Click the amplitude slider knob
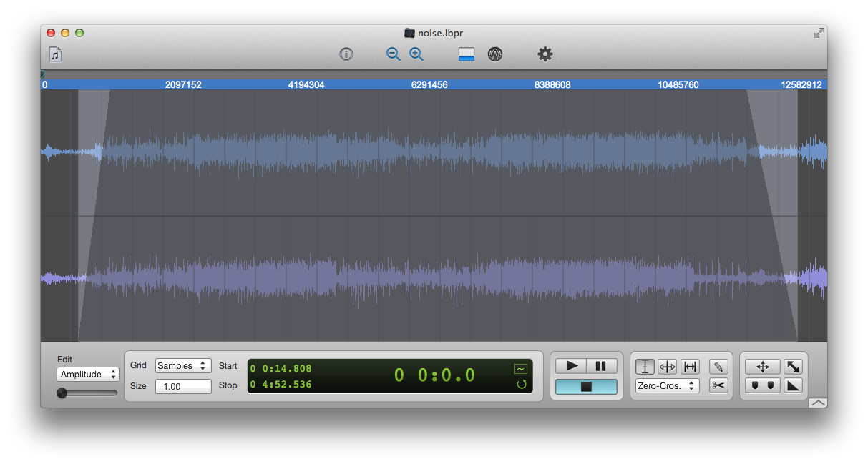 click(62, 393)
